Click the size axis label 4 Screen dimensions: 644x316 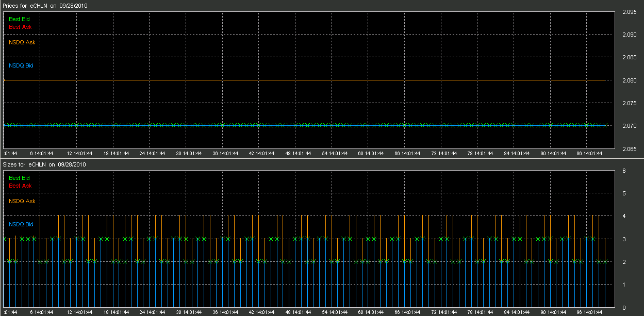[624, 216]
